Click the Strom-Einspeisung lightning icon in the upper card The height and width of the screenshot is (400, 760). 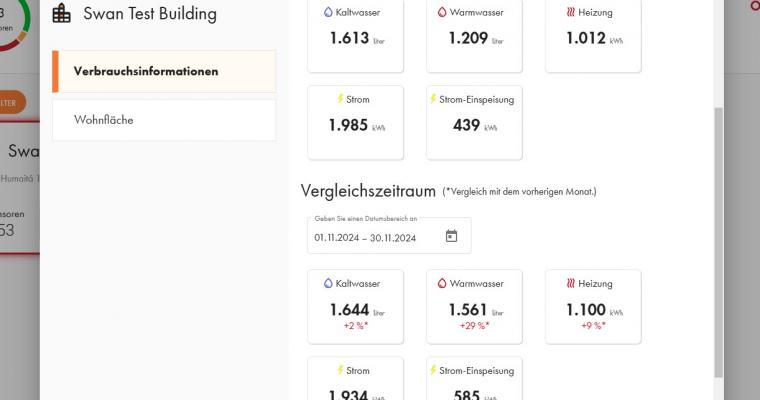tap(433, 99)
